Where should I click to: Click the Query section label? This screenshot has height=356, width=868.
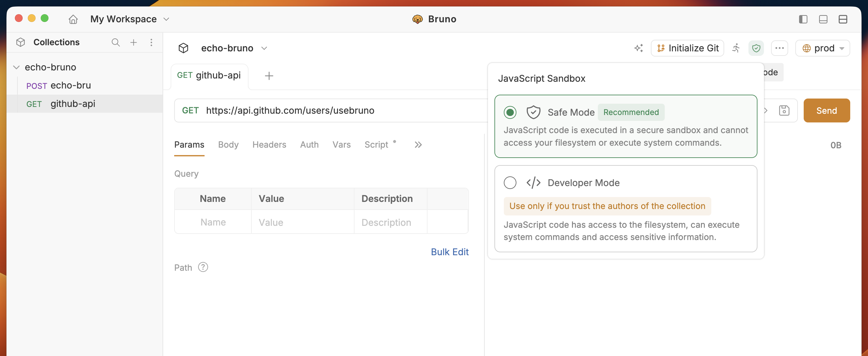[186, 174]
